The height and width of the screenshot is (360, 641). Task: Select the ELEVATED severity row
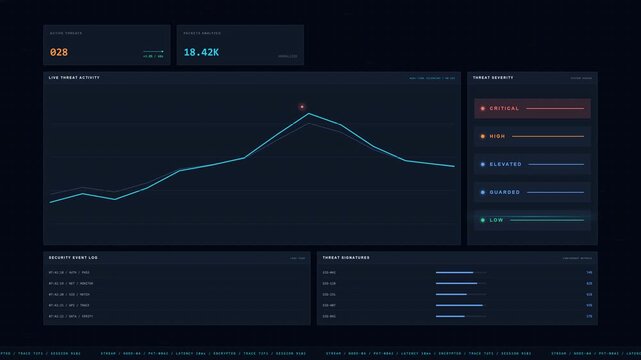(x=532, y=164)
